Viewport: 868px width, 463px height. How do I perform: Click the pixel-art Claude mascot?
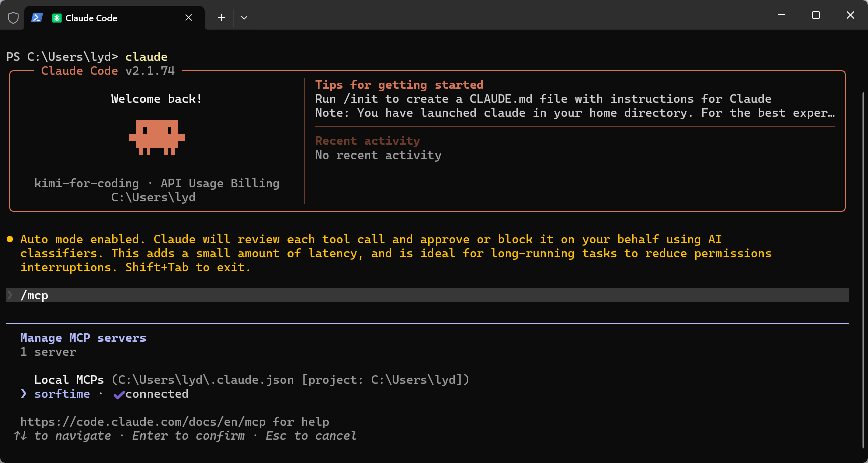pos(157,137)
